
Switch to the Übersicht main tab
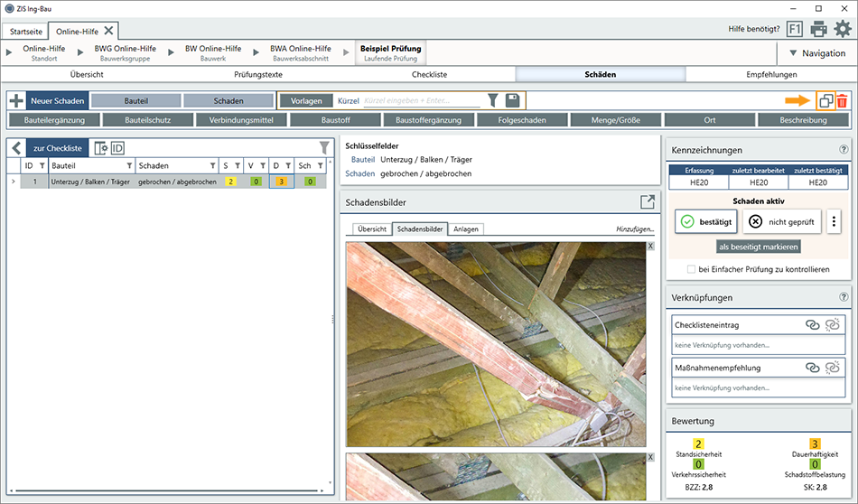87,74
